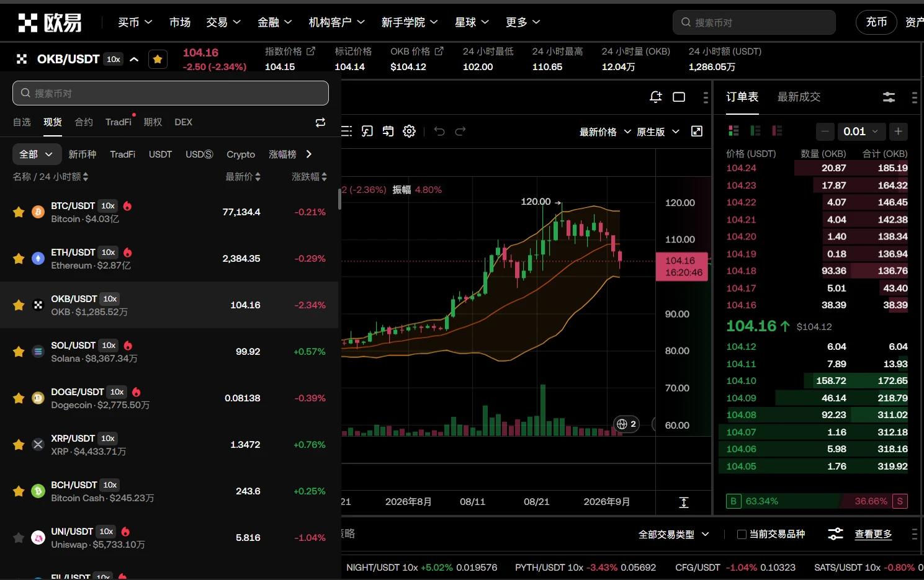The image size is (924, 580).
Task: Unfavorite XRP/USDT using its star
Action: point(19,445)
